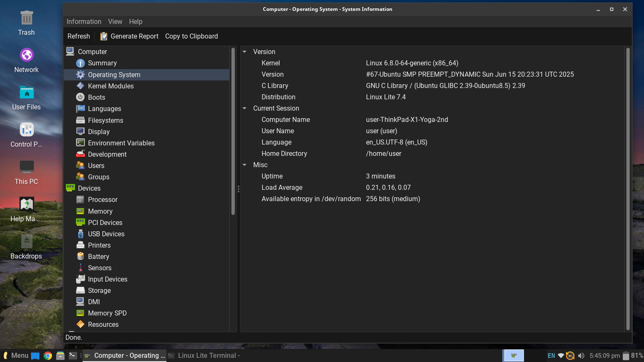Select the Development icon
The height and width of the screenshot is (362, 644).
point(80,154)
